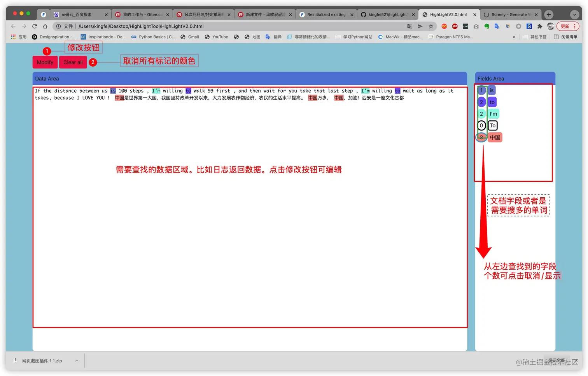Open a new tab with plus button

[x=549, y=14]
